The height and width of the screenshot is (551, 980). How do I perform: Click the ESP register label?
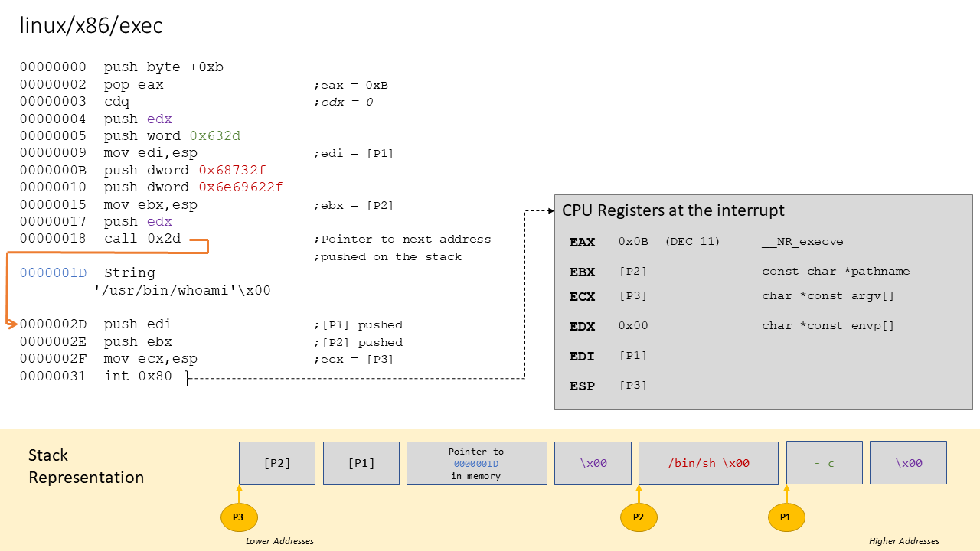[582, 386]
